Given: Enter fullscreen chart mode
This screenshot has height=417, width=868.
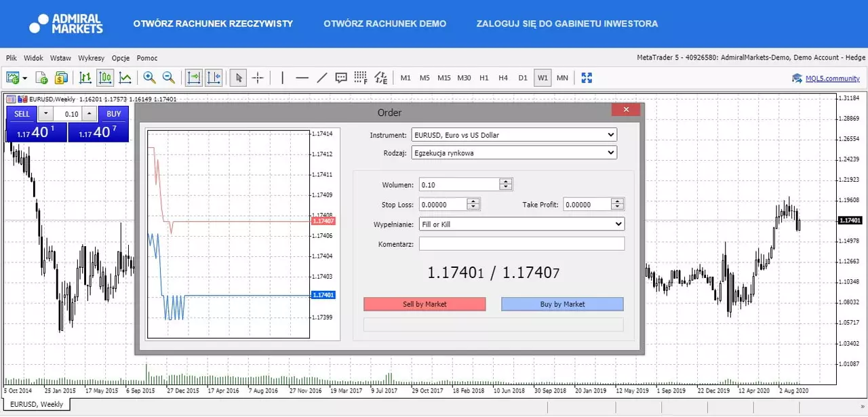Looking at the screenshot, I should pyautogui.click(x=587, y=78).
